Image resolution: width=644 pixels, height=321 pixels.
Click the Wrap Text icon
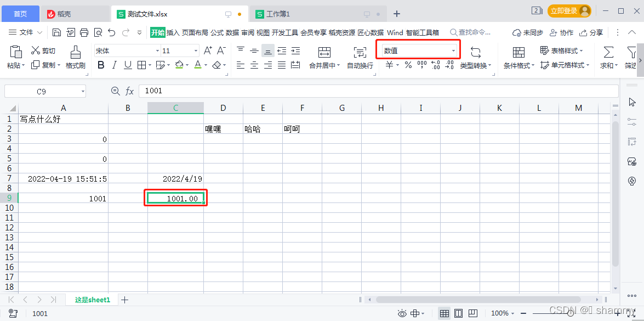360,52
